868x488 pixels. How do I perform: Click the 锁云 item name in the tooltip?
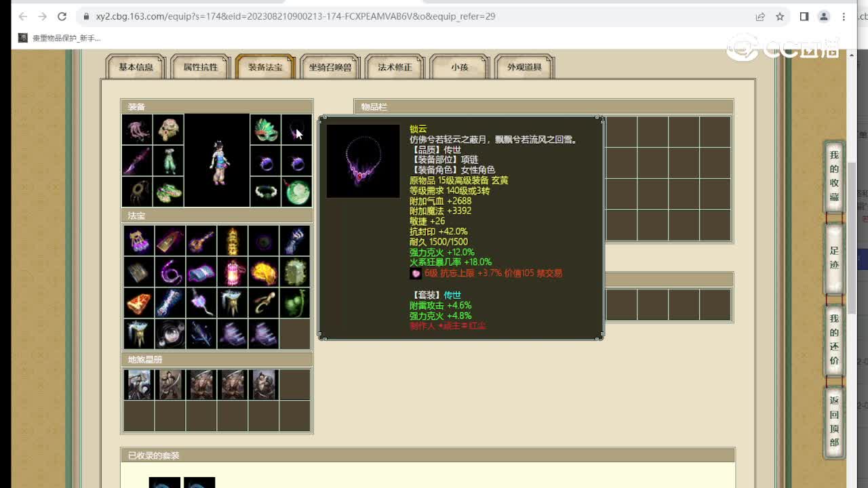pos(418,129)
